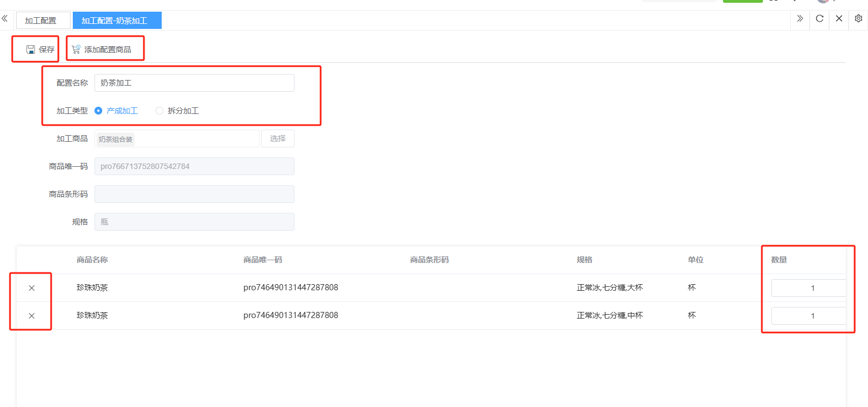Screen dimensions: 868x407
Task: Open tab bar settings gear
Action: (858, 18)
